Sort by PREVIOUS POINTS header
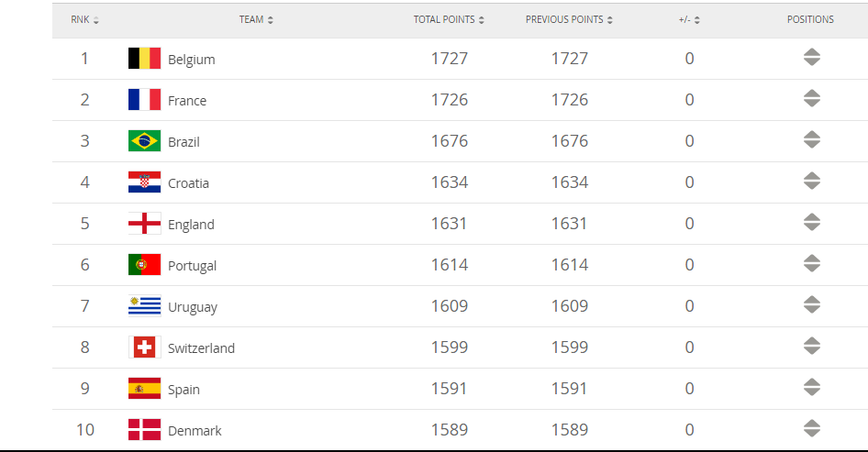The height and width of the screenshot is (452, 868). (569, 19)
